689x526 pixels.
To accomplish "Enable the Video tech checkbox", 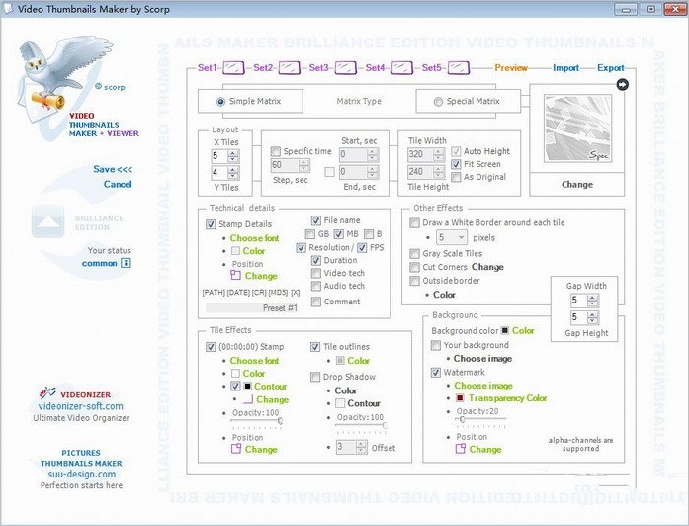I will [x=315, y=273].
